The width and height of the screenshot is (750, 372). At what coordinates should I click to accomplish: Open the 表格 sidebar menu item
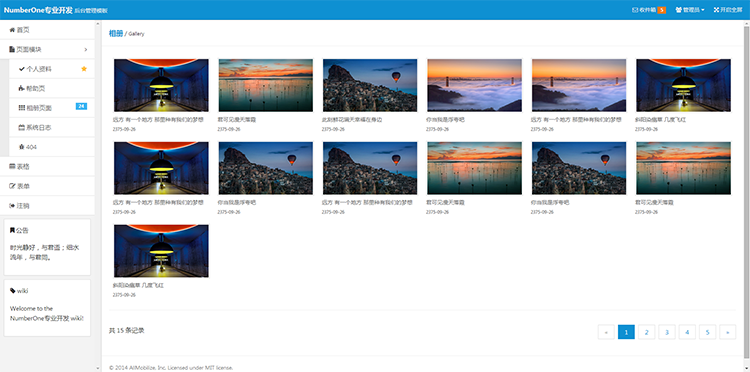[x=47, y=166]
